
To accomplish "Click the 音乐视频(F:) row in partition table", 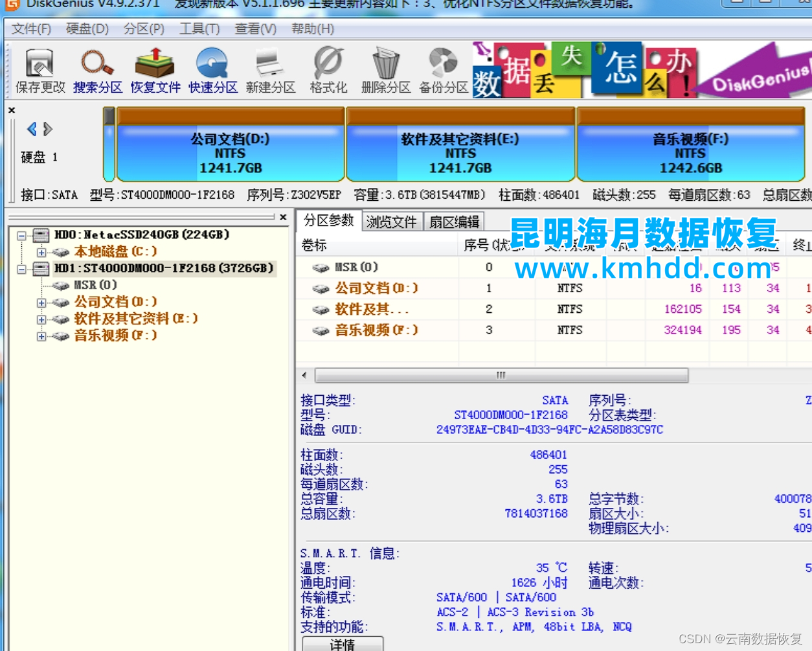I will pos(554,330).
